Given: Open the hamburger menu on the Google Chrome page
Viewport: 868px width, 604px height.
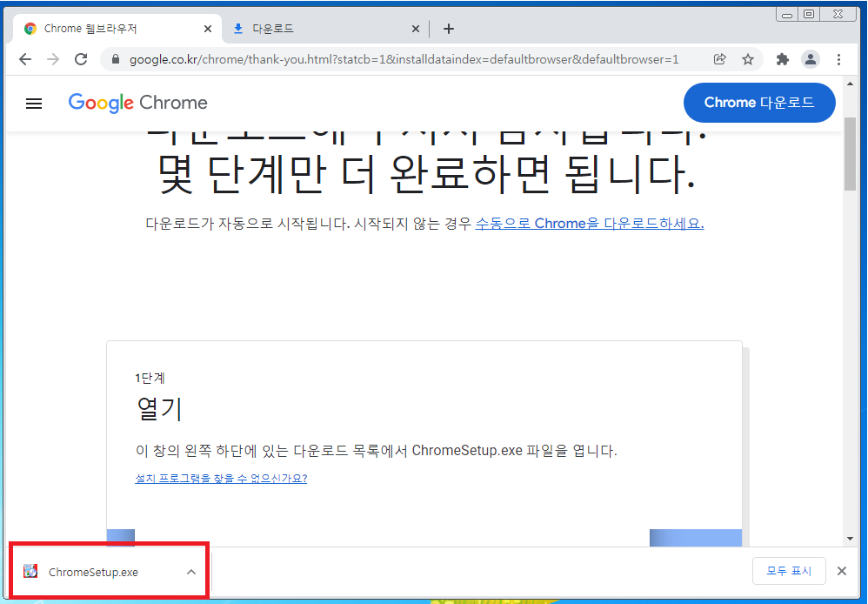Looking at the screenshot, I should (34, 103).
